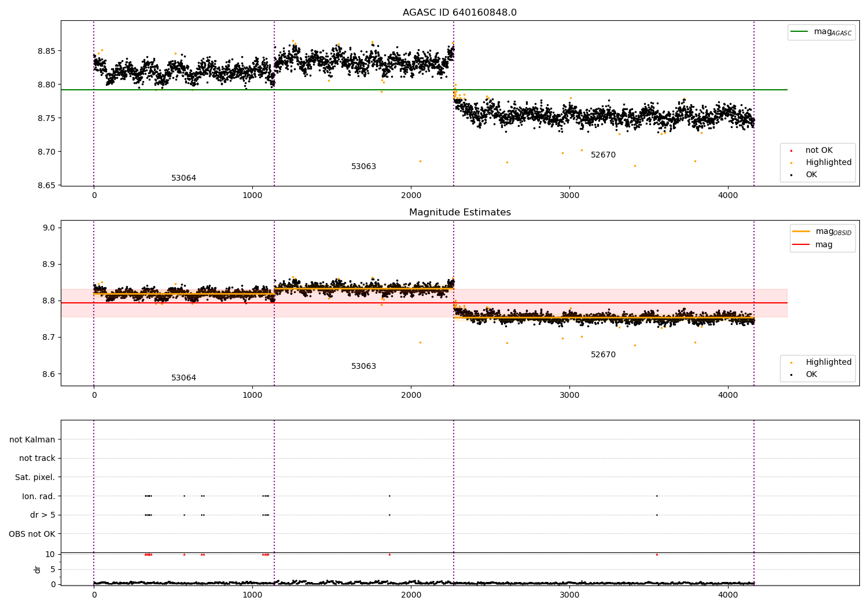Click the "Sat. pixel." row label
The image size is (868, 608).
click(x=35, y=478)
